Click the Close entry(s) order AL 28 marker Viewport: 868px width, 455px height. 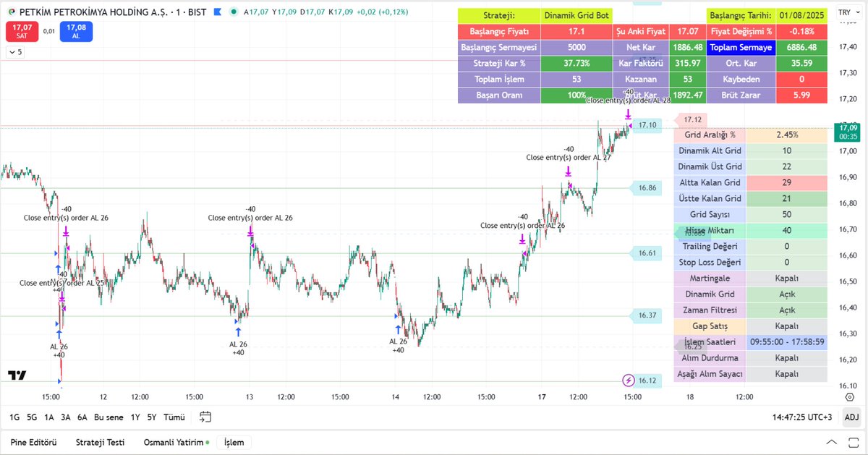[x=629, y=101]
